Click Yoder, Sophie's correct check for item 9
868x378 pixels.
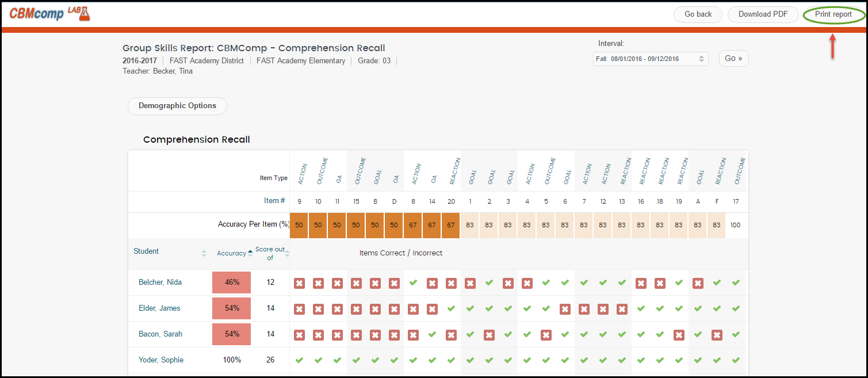pos(299,360)
